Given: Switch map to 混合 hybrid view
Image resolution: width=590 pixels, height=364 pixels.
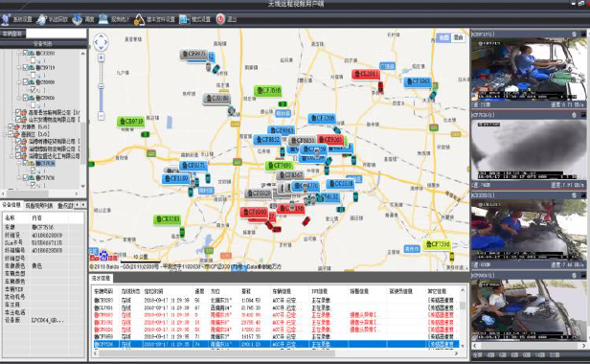Looking at the screenshot, I should (458, 37).
